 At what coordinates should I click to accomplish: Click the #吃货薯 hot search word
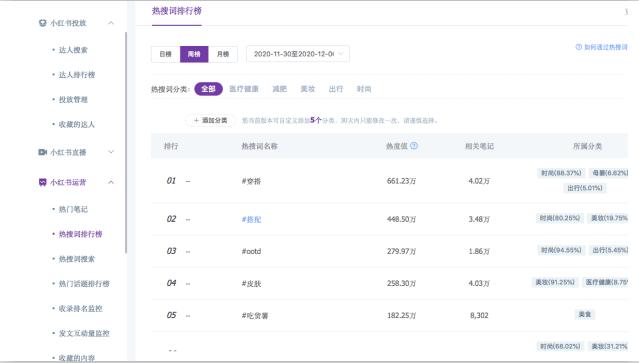click(255, 315)
